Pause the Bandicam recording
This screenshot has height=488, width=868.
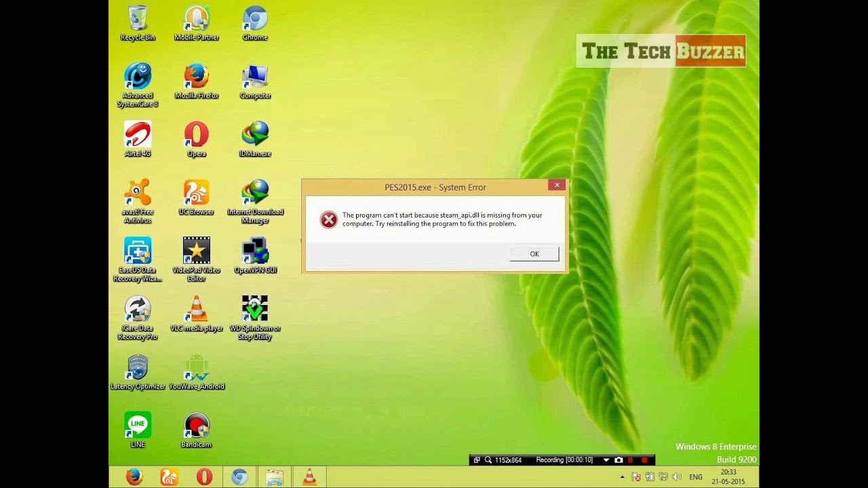pyautogui.click(x=631, y=460)
